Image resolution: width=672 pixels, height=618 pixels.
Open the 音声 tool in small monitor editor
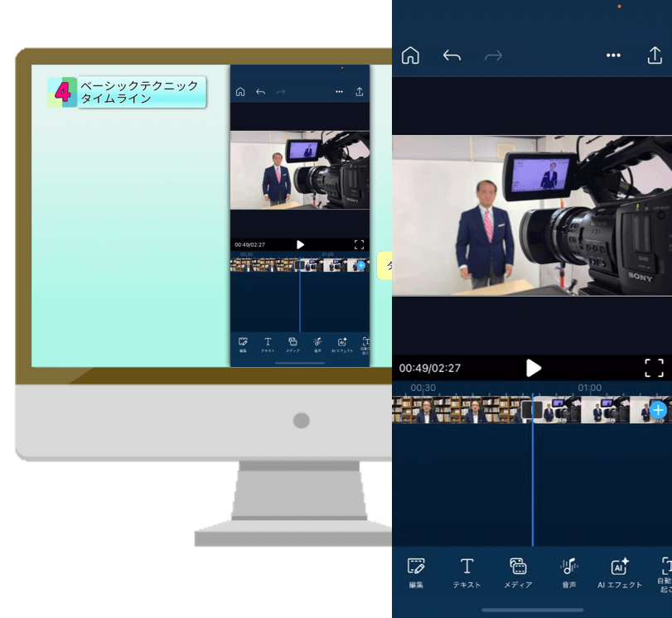(317, 345)
